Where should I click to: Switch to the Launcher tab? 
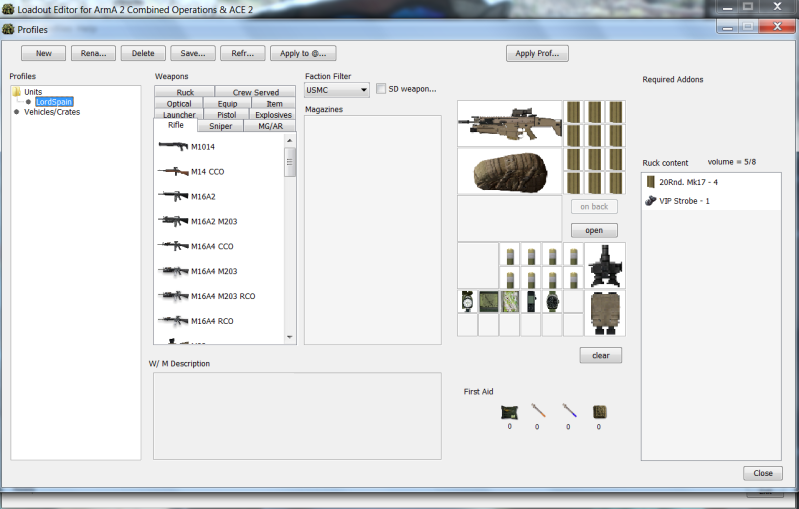point(179,115)
